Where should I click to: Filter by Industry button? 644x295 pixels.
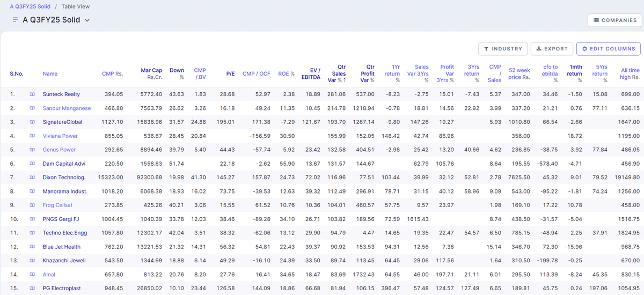(503, 49)
